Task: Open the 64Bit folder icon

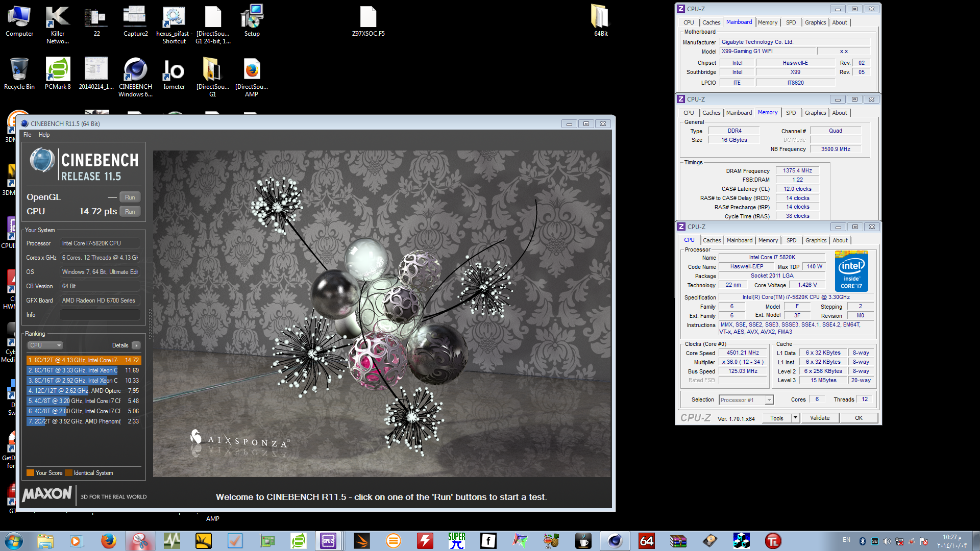Action: pyautogui.click(x=601, y=21)
